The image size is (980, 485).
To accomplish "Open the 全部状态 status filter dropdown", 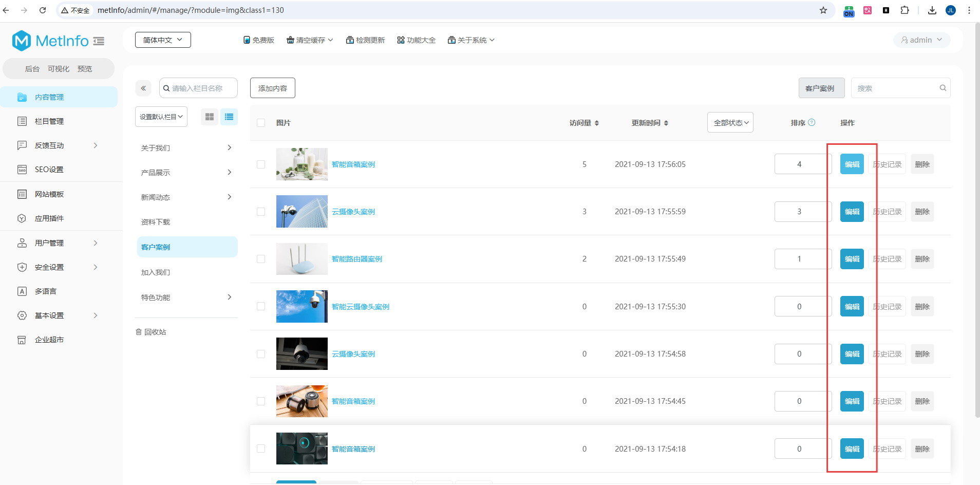I will coord(730,123).
